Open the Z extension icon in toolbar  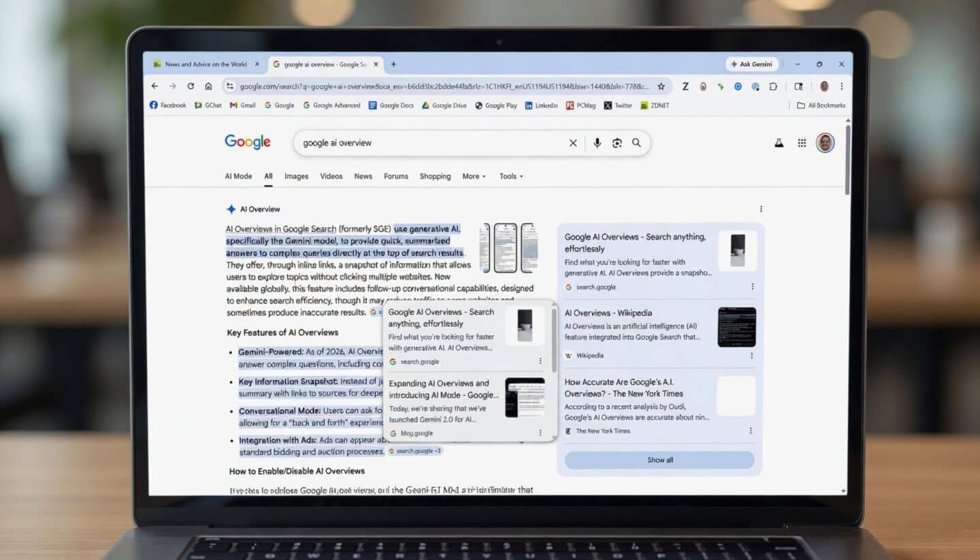coord(685,86)
